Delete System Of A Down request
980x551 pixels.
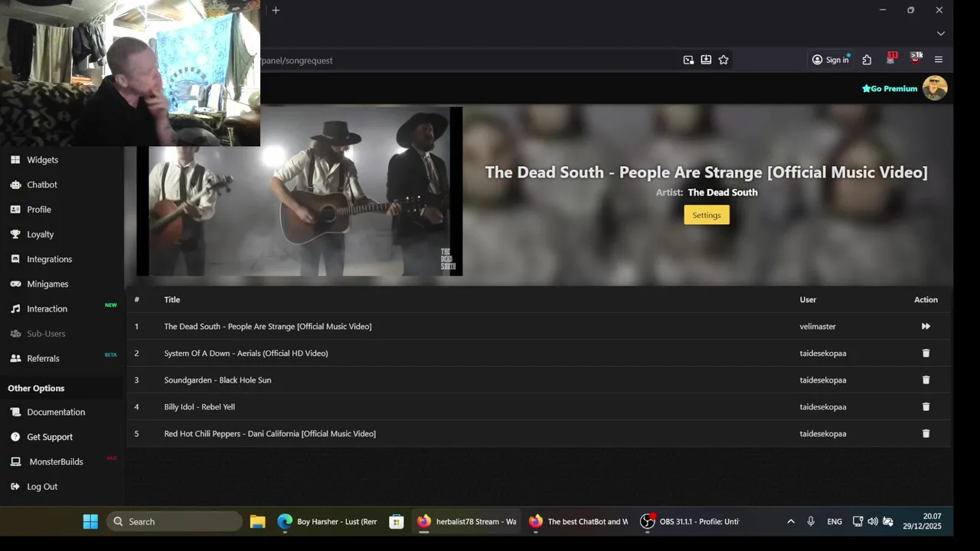click(926, 353)
